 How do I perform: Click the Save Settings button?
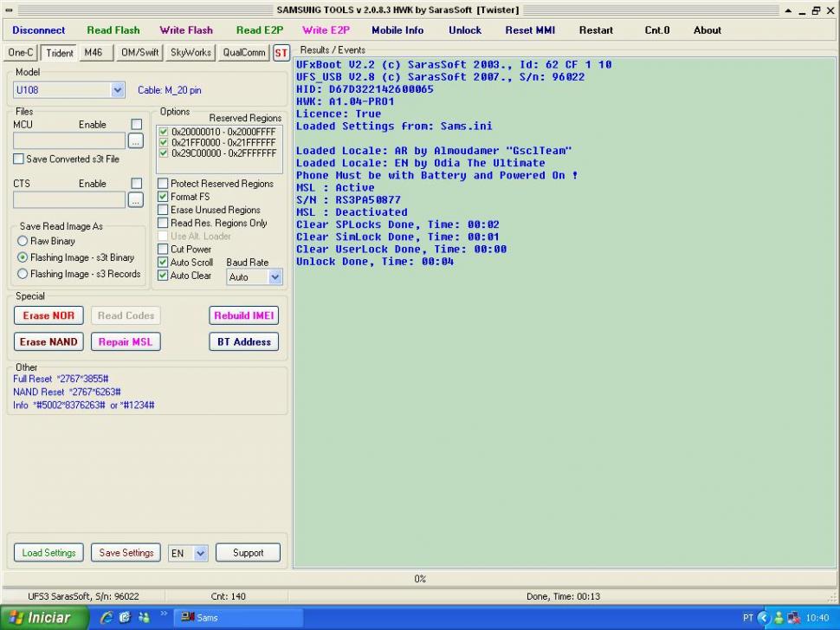pos(126,553)
